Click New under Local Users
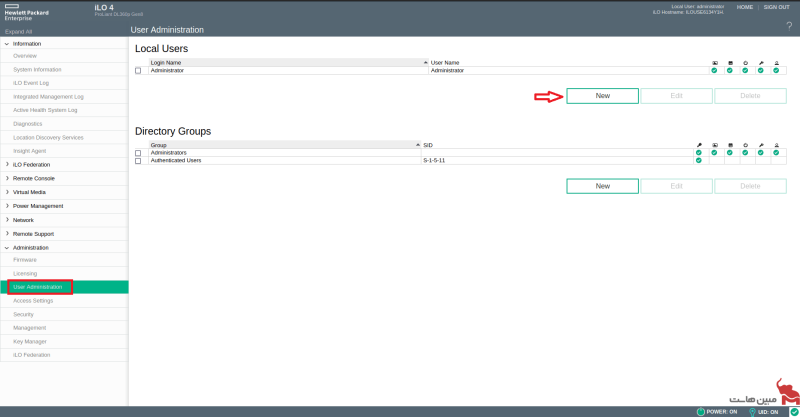 (603, 96)
